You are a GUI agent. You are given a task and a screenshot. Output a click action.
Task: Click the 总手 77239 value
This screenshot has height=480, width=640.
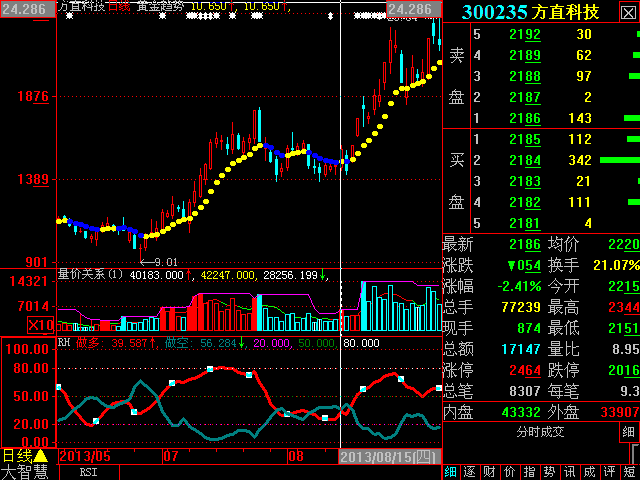point(521,307)
